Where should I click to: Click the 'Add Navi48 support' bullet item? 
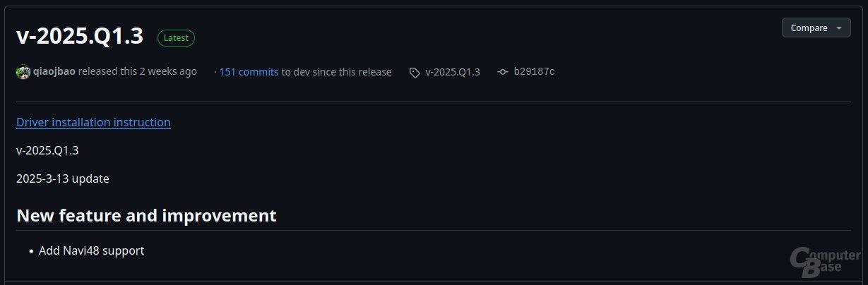92,250
